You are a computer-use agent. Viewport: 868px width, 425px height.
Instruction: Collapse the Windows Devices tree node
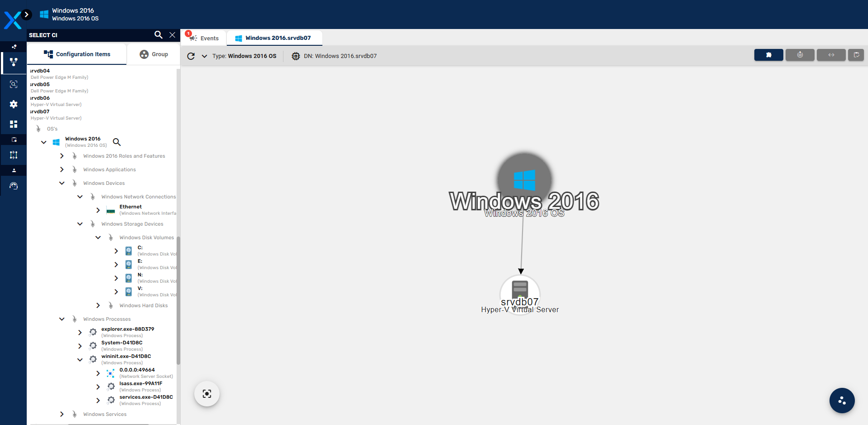point(62,183)
